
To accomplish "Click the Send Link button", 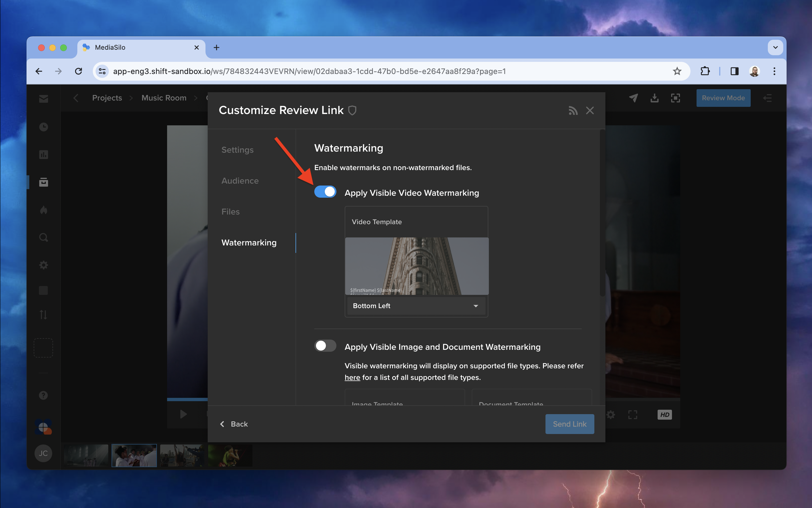I will (x=570, y=424).
